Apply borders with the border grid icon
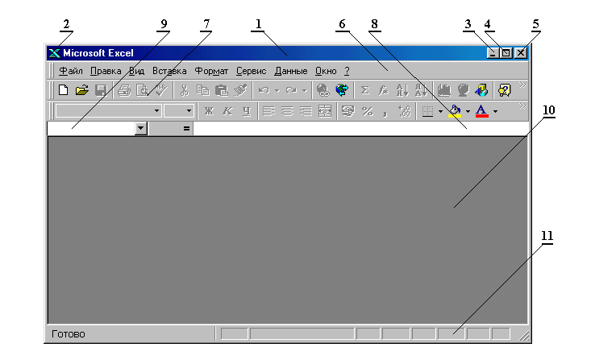Screen dimensions: 591x364 [x=427, y=111]
